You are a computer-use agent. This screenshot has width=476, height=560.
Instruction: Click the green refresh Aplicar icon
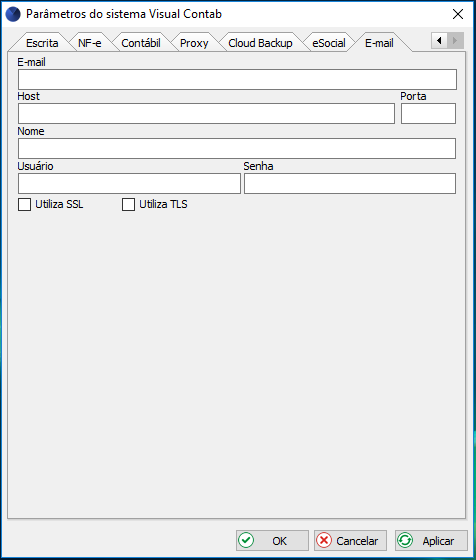405,540
